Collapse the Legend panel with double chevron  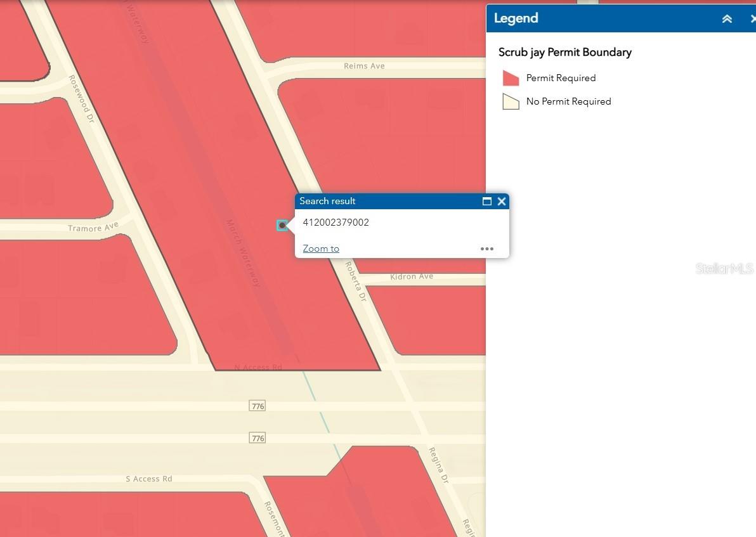pyautogui.click(x=727, y=19)
